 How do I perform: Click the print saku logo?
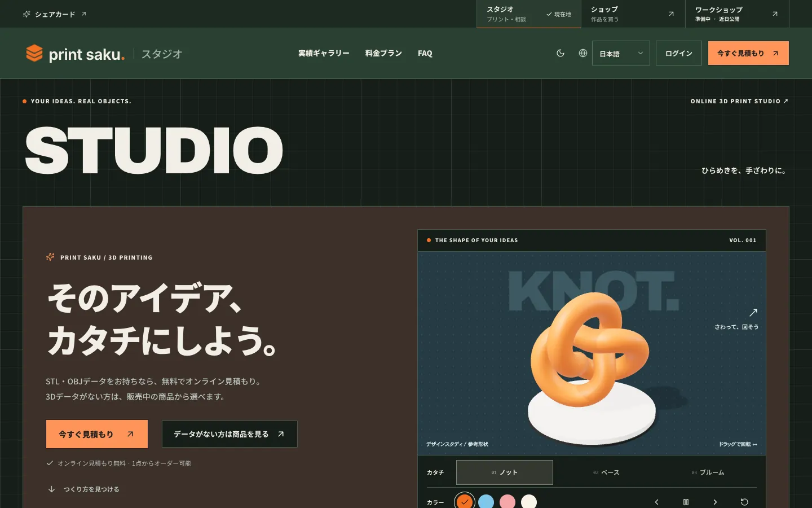(76, 54)
